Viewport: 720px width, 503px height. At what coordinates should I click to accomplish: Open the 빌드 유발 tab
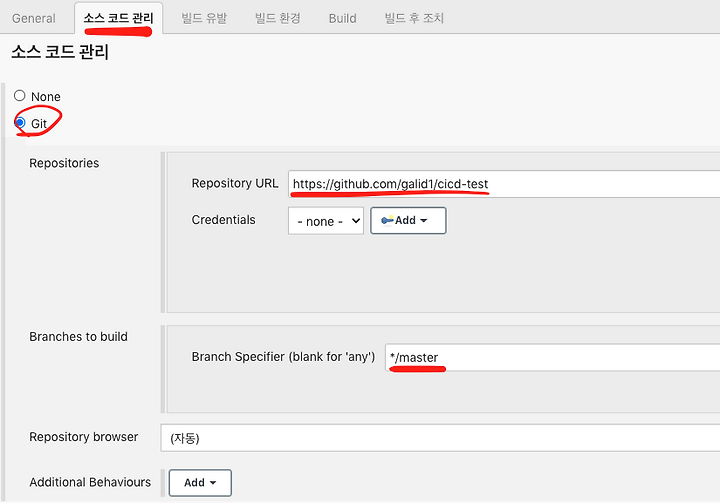(x=204, y=18)
